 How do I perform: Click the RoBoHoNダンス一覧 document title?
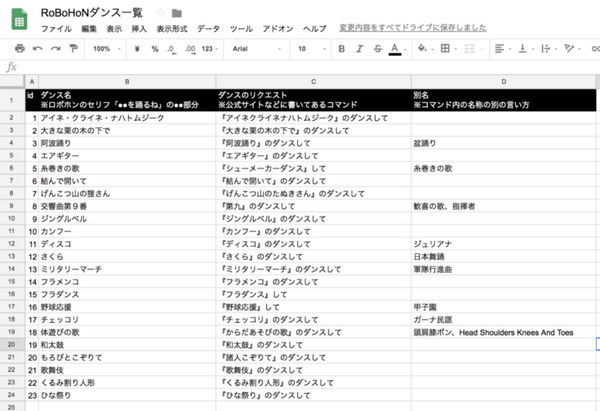[x=93, y=12]
